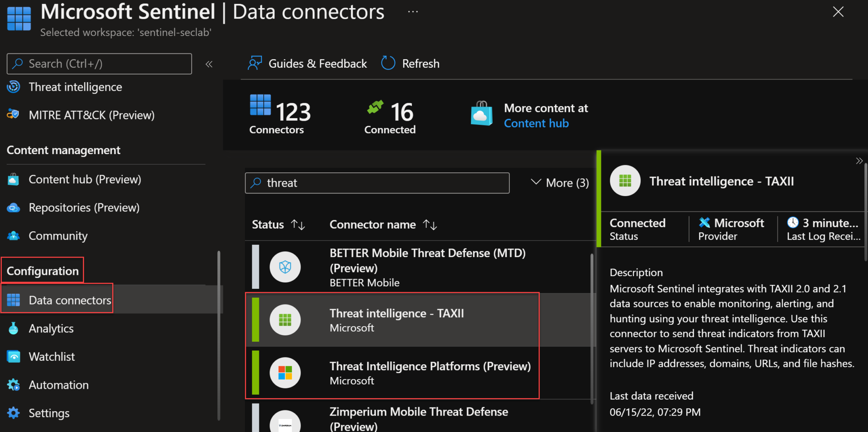The image size is (868, 432).
Task: Open MITRE ATT&CK (Preview) from sidebar
Action: click(x=92, y=115)
